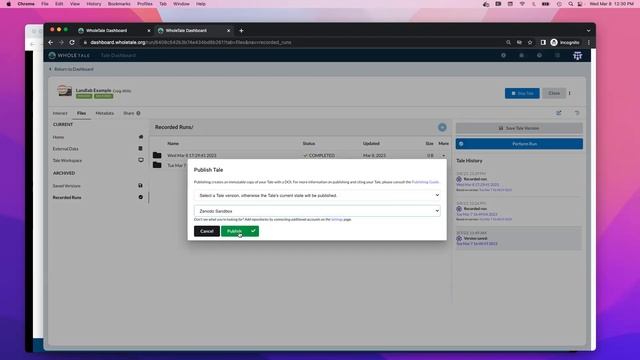The height and width of the screenshot is (360, 640).
Task: Click the blue plus icon beside Recorded Runs/
Action: (442, 127)
